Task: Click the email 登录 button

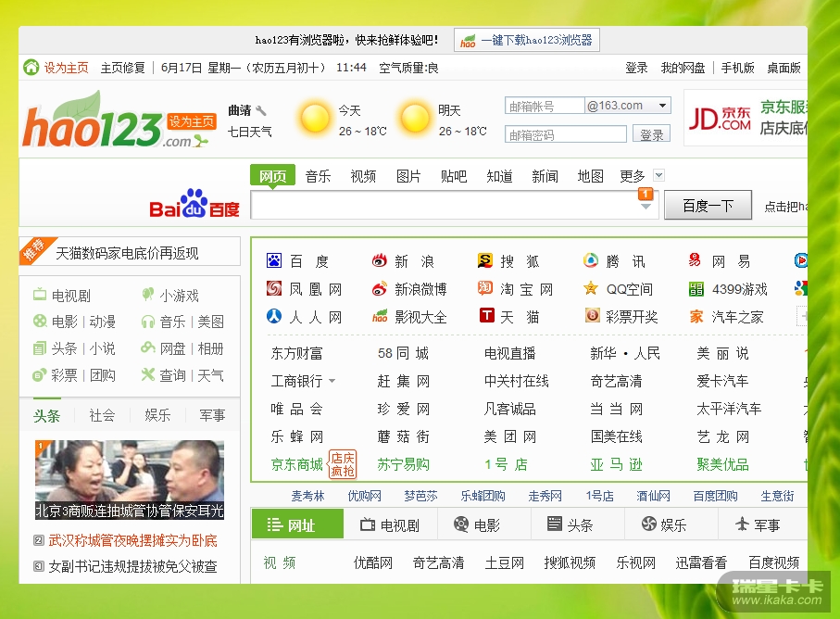Action: [651, 134]
